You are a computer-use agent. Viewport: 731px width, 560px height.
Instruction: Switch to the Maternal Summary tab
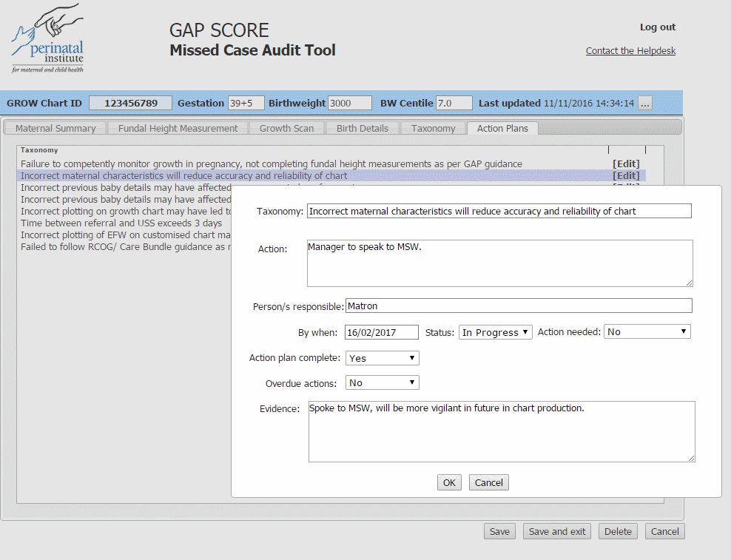point(55,128)
